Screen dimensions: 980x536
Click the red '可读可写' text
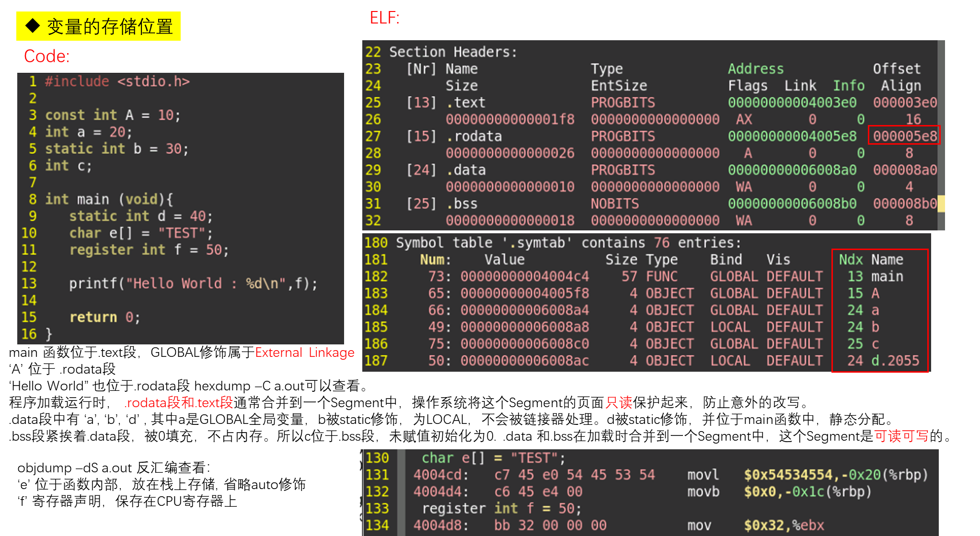(902, 436)
